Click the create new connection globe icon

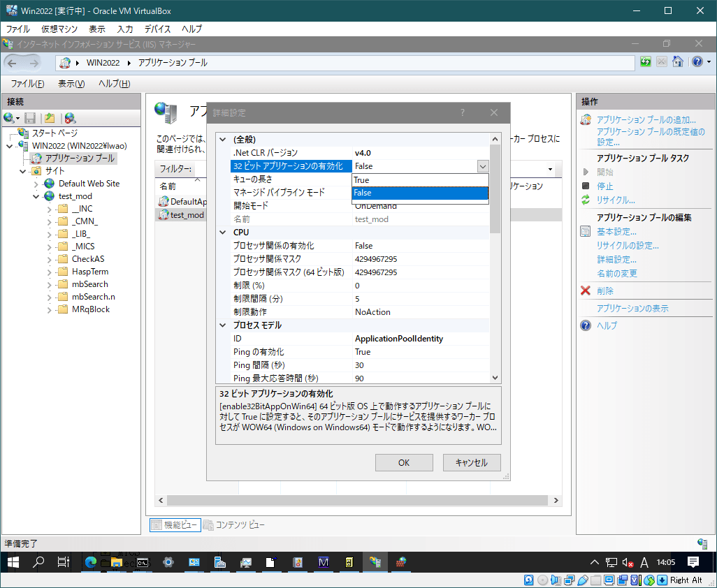tap(9, 118)
